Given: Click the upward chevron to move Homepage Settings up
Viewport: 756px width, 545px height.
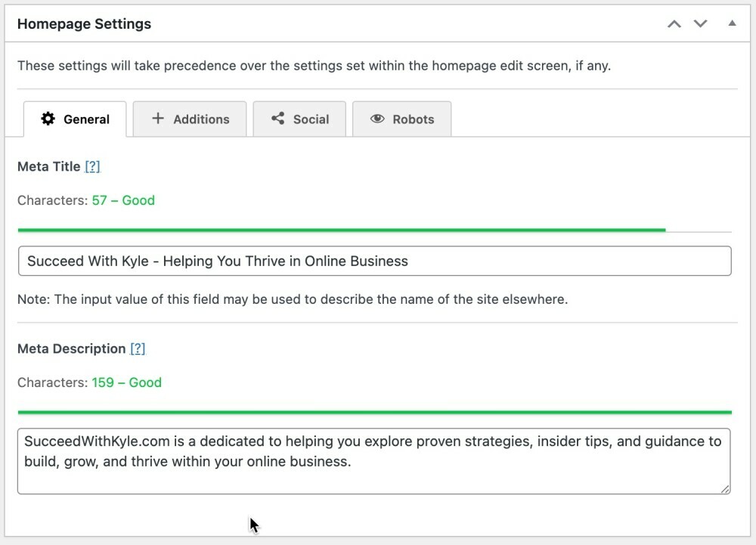Looking at the screenshot, I should click(x=674, y=23).
